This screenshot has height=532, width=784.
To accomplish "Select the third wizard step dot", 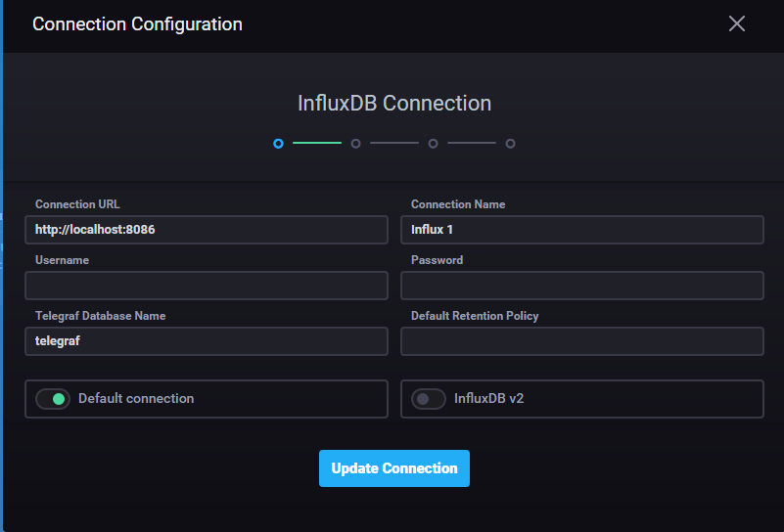I will [433, 144].
